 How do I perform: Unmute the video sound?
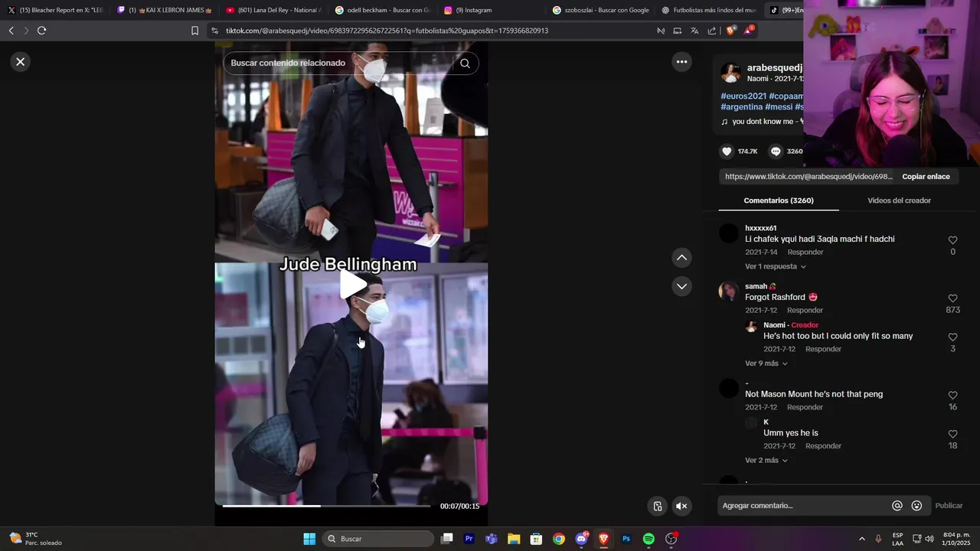click(x=681, y=506)
